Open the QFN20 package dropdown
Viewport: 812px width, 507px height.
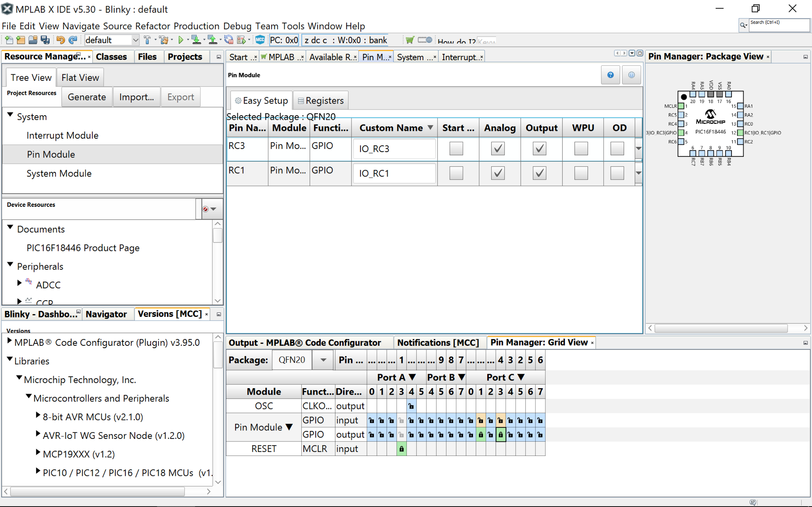(323, 360)
